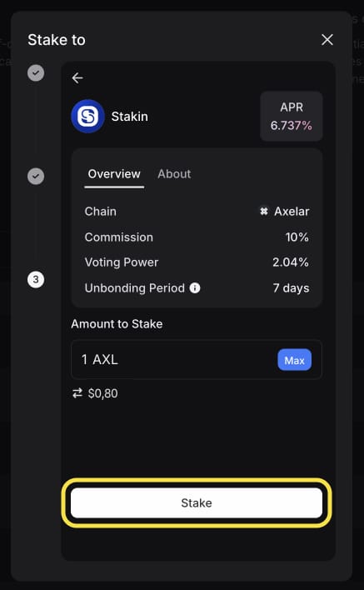Screen dimensions: 364x590
Task: Select the second completed step checkmark
Action: 36,176
